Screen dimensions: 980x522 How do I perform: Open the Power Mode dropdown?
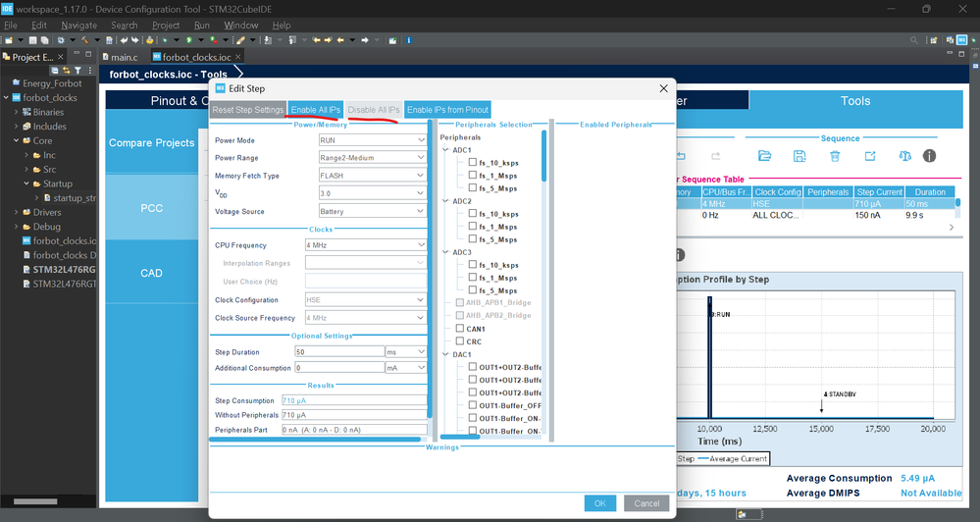click(373, 140)
